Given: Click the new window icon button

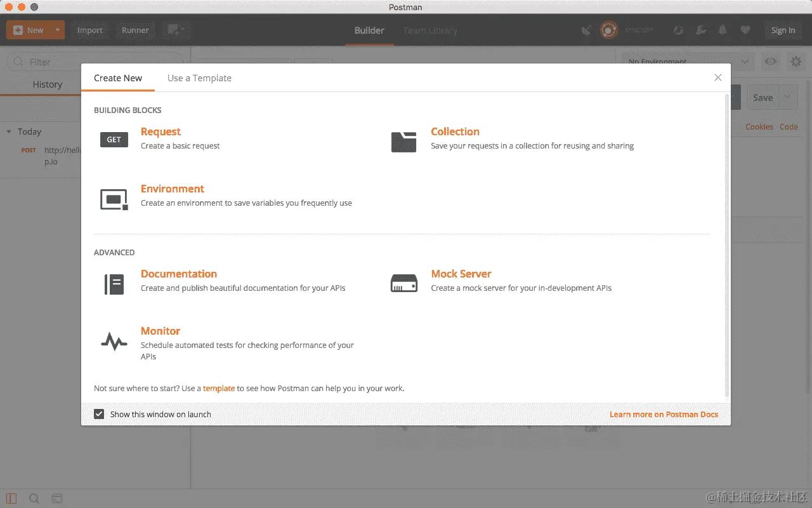Looking at the screenshot, I should click(x=176, y=30).
